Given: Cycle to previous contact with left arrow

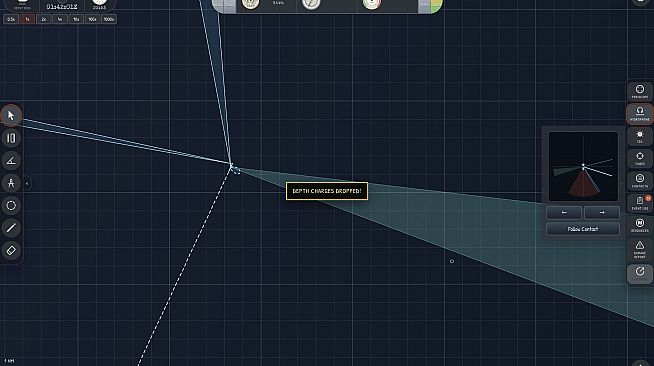Looking at the screenshot, I should tap(564, 213).
